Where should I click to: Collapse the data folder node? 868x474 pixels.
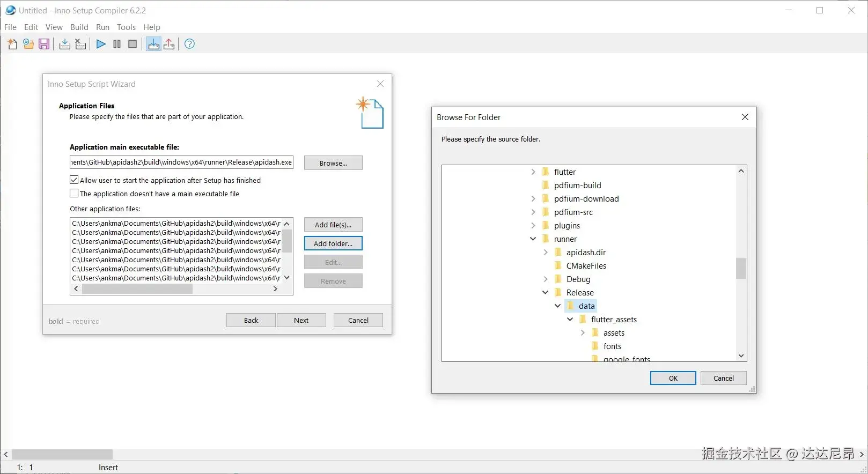pos(557,306)
